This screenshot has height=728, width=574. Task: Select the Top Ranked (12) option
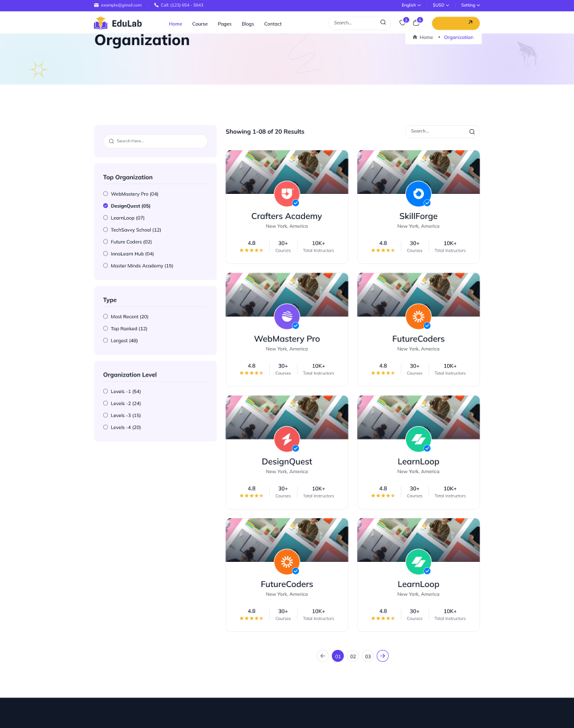(125, 329)
